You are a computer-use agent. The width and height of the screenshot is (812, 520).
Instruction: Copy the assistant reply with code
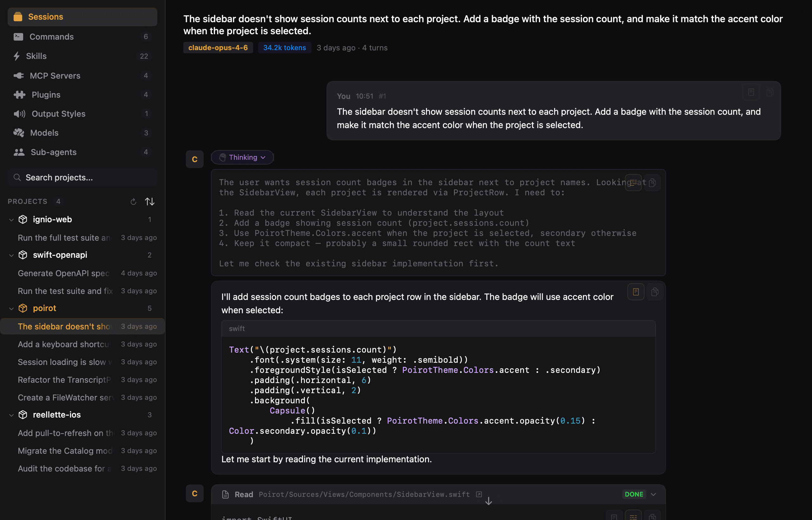coord(655,292)
